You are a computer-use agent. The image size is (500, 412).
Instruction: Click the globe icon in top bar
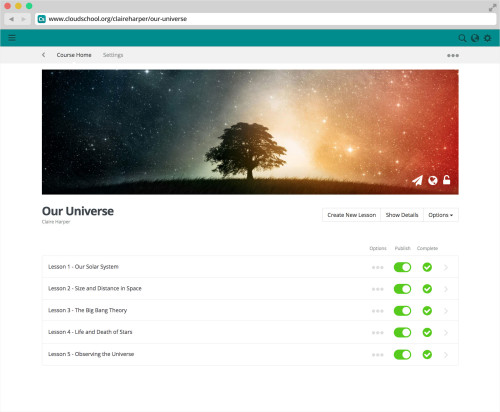click(475, 38)
